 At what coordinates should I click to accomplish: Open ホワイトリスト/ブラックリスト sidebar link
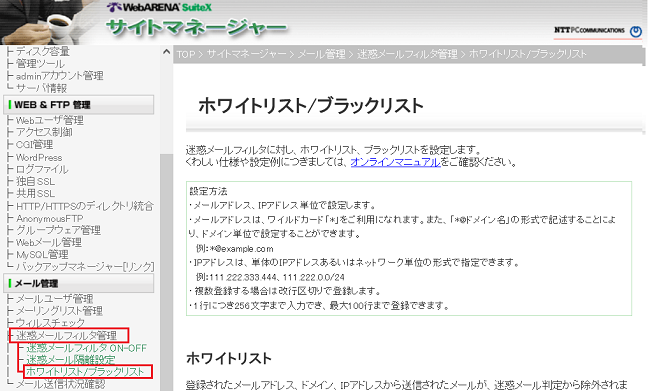(x=85, y=372)
